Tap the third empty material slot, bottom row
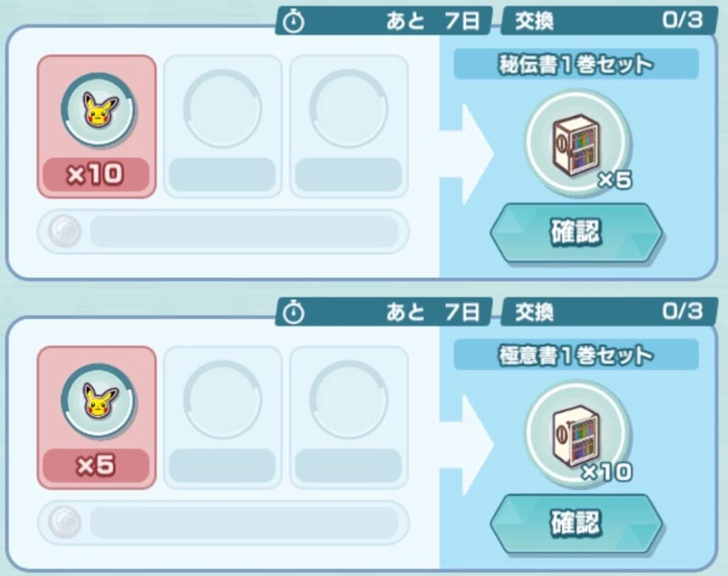The height and width of the screenshot is (576, 728). [x=348, y=417]
